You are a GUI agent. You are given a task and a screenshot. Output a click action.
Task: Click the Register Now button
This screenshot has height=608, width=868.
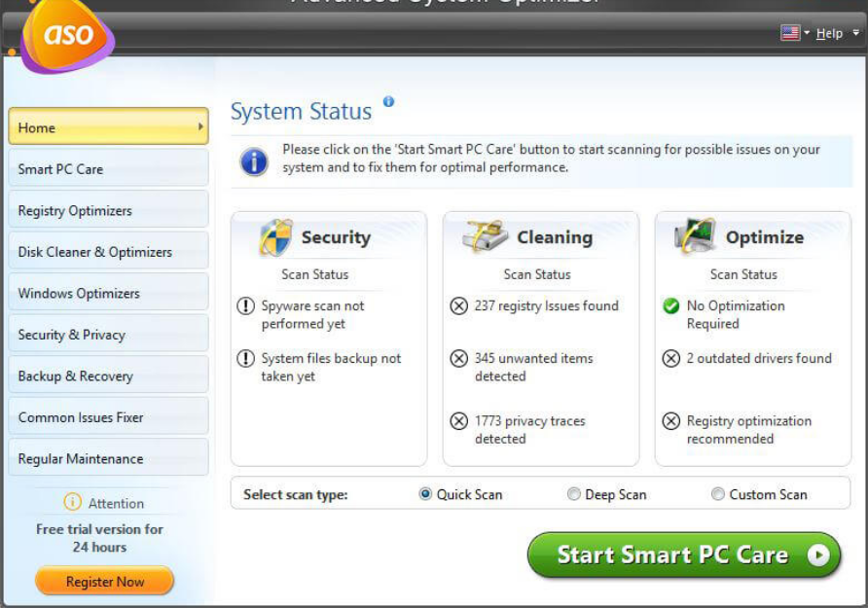[105, 581]
